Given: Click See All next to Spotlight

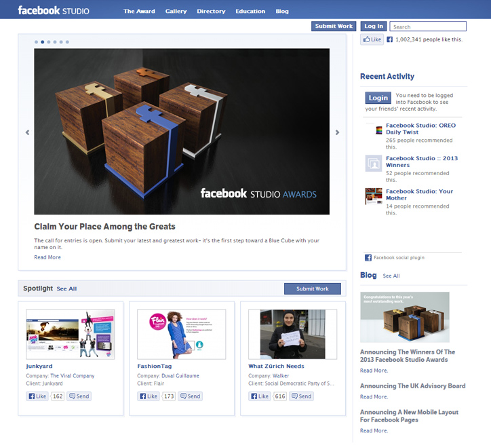Looking at the screenshot, I should click(66, 288).
